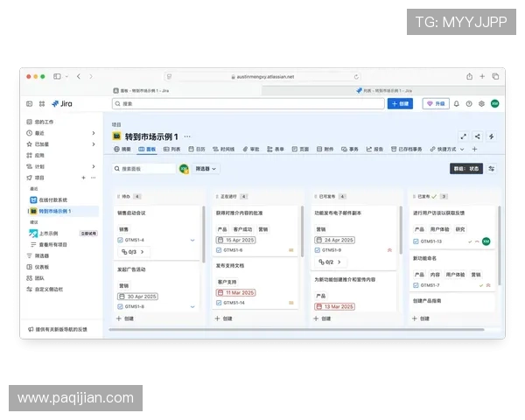The image size is (525, 420).
Task: Click the project avatar icon beside title
Action: [x=116, y=136]
